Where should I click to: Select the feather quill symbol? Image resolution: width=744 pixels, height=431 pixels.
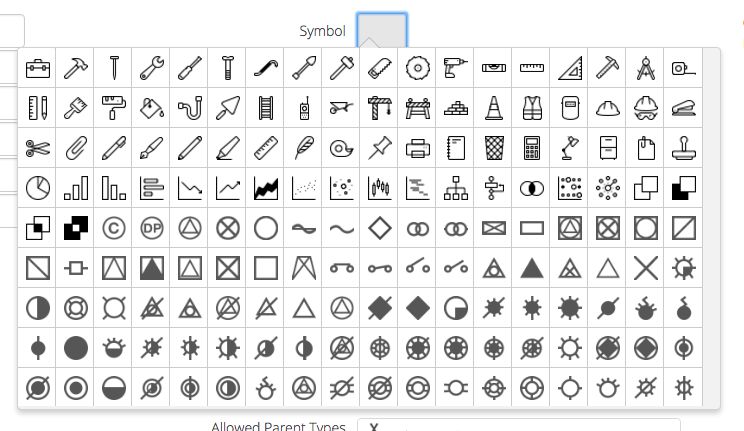tap(304, 148)
